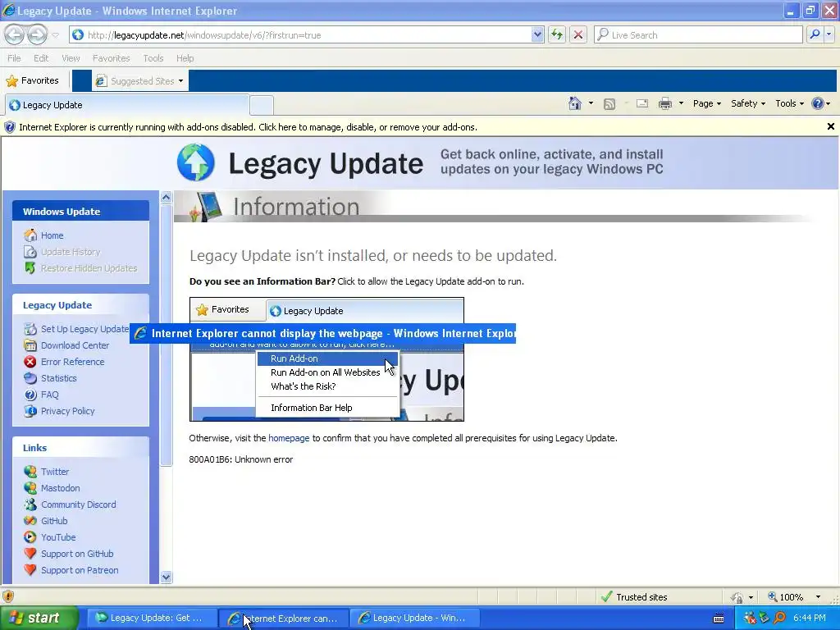Open the zoom level dropdown arrow
This screenshot has height=630, width=840.
point(818,597)
